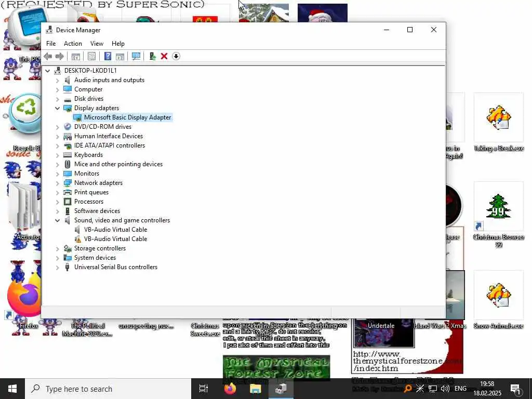Select the Universal Serial Bus controllers icon
This screenshot has height=399, width=532.
[68, 267]
